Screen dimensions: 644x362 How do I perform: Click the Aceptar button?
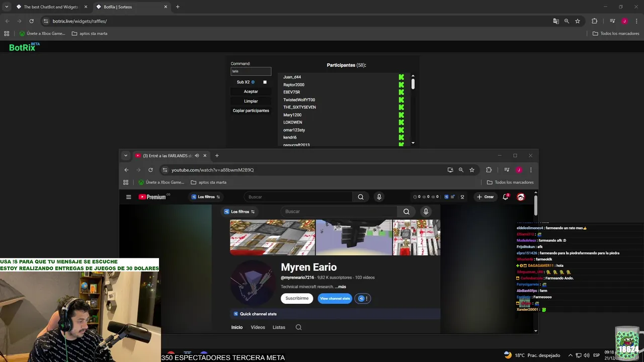251,92
